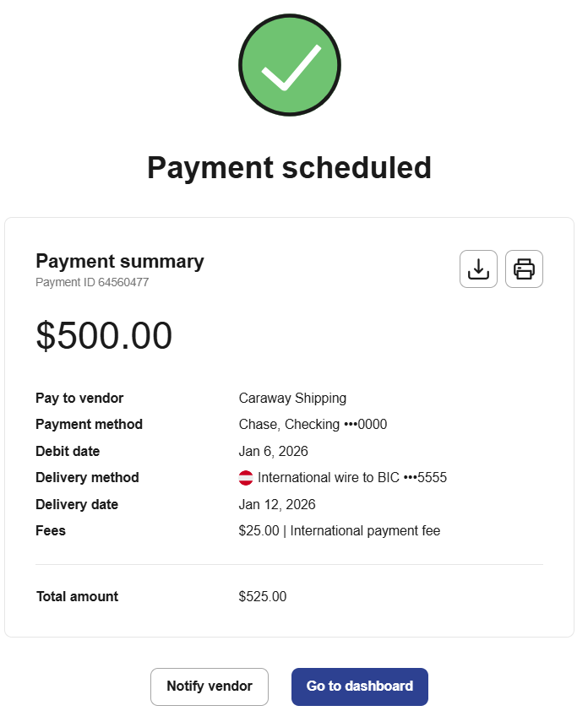Click the Jan 12, 2026 delivery date
Screen dimensions: 588x711
277,505
